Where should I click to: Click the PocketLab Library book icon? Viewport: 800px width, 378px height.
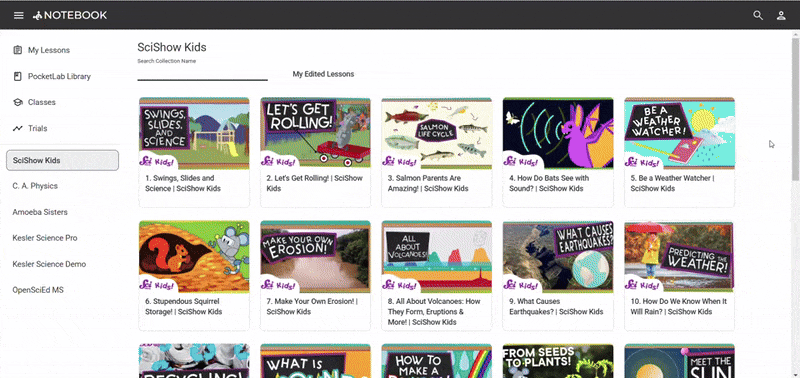coord(18,76)
